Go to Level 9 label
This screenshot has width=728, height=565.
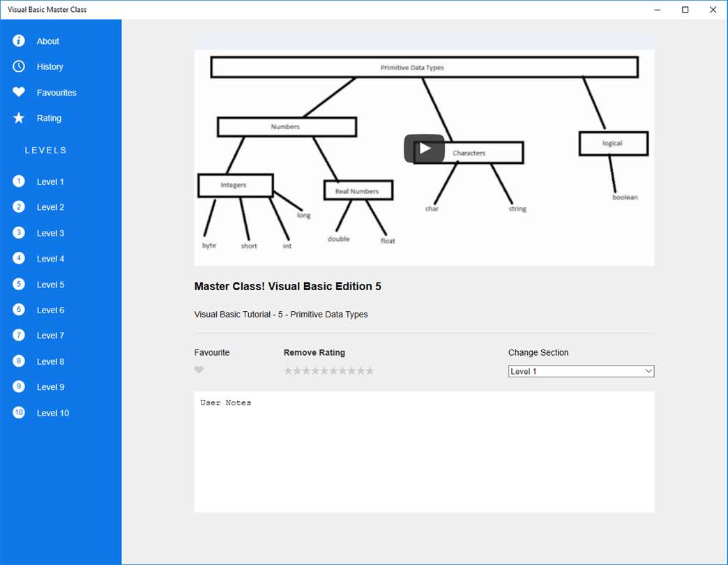pos(51,387)
